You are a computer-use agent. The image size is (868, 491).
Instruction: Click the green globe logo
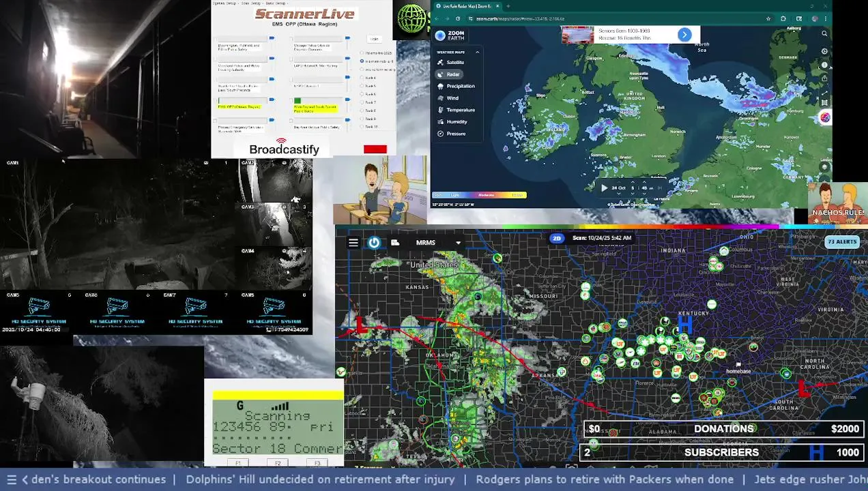click(x=411, y=18)
